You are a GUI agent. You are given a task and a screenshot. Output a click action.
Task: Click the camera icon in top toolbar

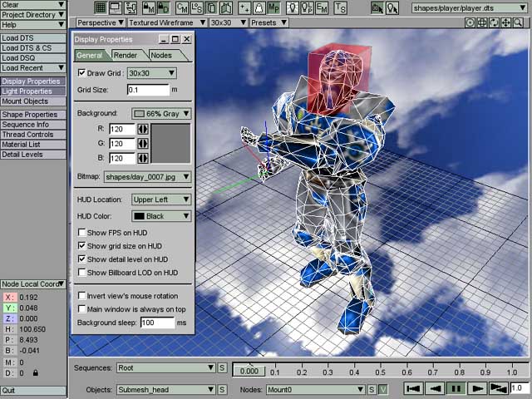click(377, 7)
